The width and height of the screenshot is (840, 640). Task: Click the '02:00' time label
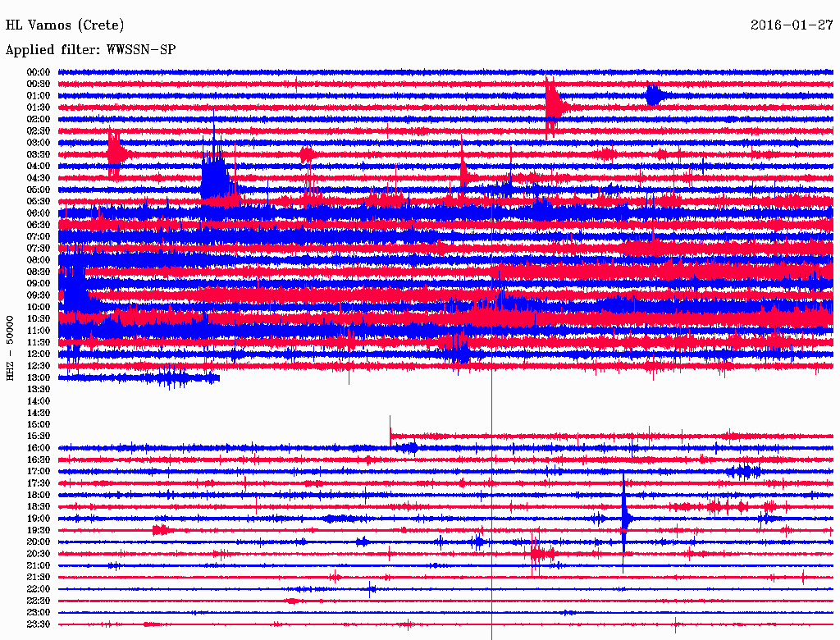coord(39,120)
